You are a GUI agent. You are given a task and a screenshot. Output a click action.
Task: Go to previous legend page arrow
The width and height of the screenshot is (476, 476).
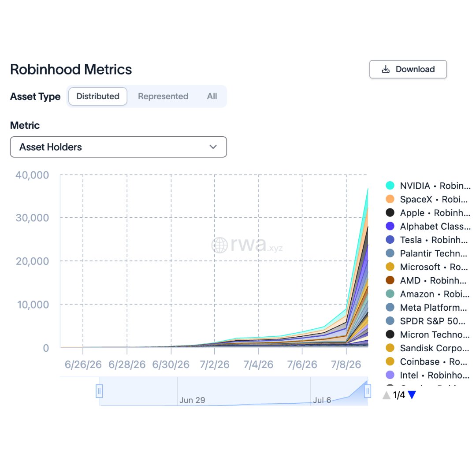(387, 395)
